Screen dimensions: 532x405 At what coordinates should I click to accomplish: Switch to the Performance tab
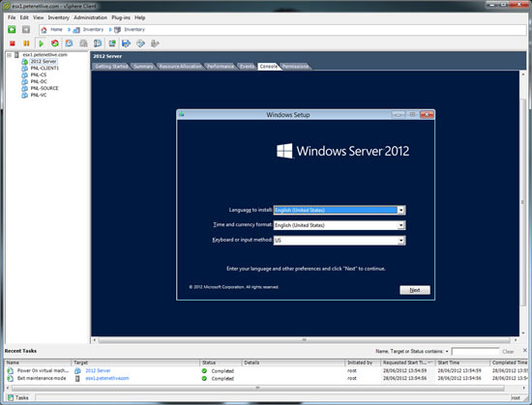tap(221, 67)
